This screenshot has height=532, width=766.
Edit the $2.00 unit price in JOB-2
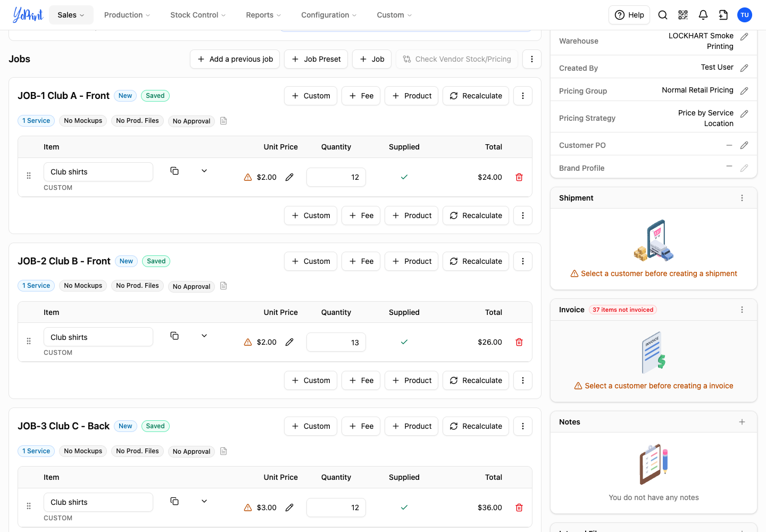coord(289,342)
